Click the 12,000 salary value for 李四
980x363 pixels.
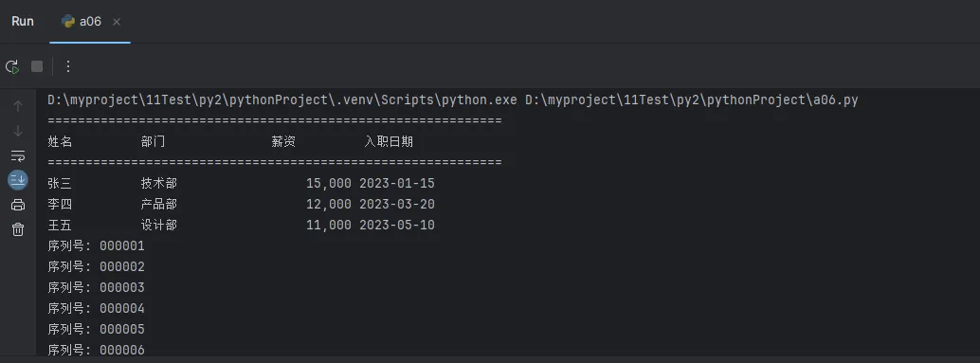pyautogui.click(x=329, y=205)
